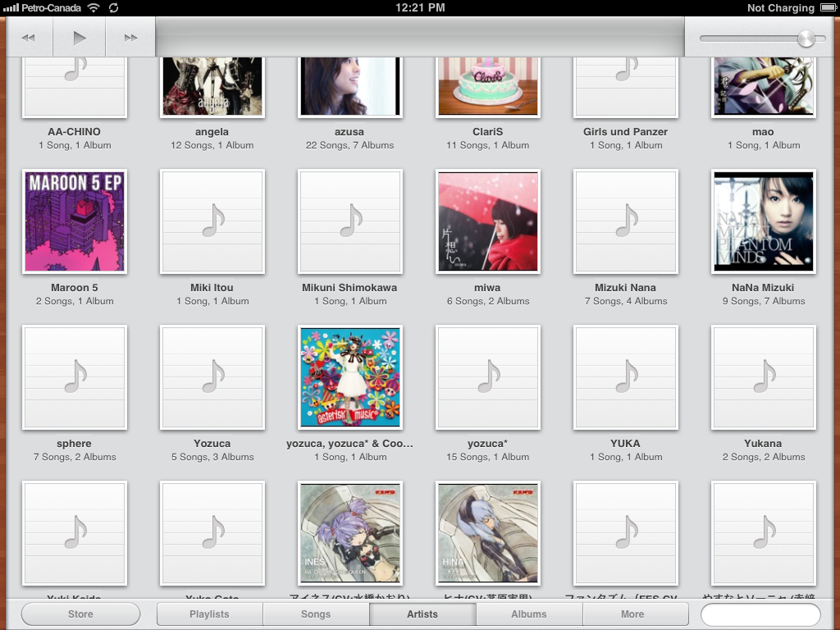Open Mizuki Nana music note placeholder

626,221
